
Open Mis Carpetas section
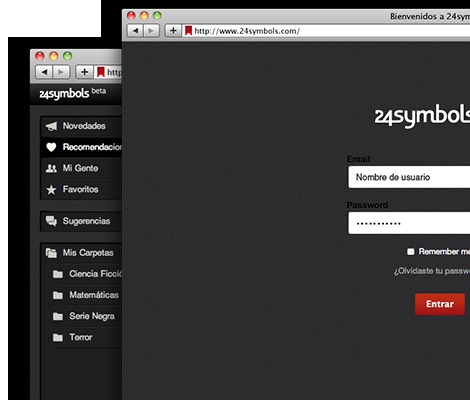tap(81, 253)
